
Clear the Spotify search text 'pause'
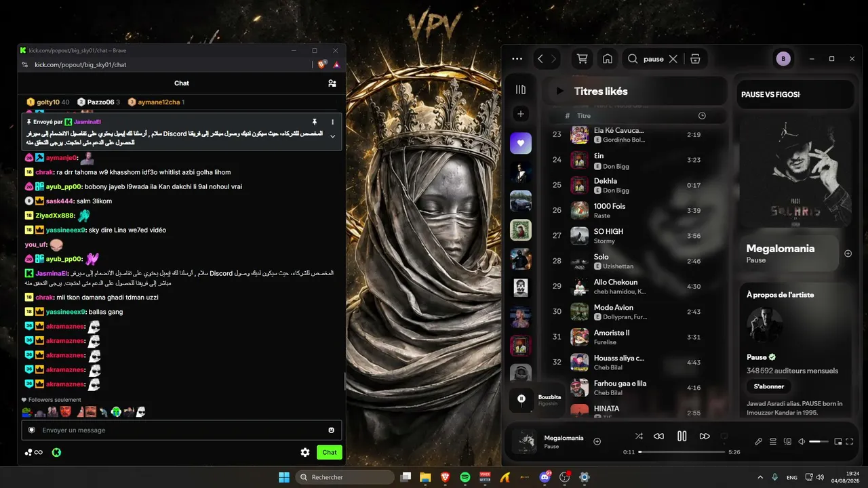pyautogui.click(x=673, y=59)
